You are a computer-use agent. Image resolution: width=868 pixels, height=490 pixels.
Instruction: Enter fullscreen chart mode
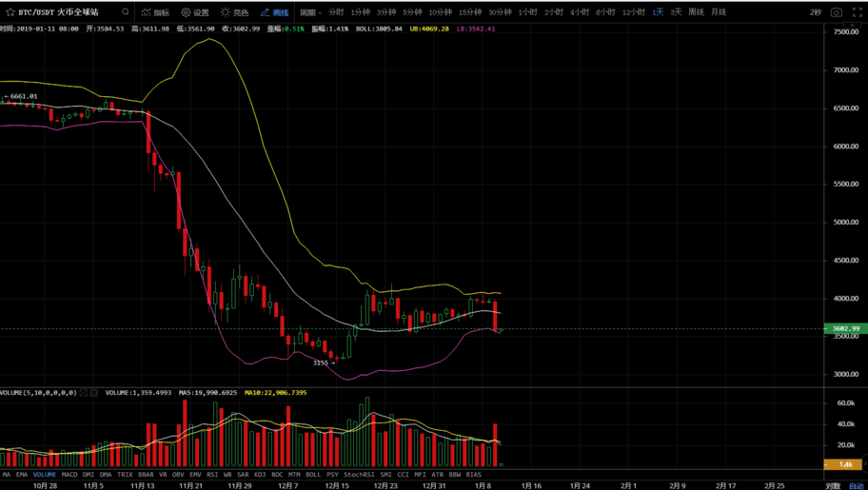click(857, 12)
